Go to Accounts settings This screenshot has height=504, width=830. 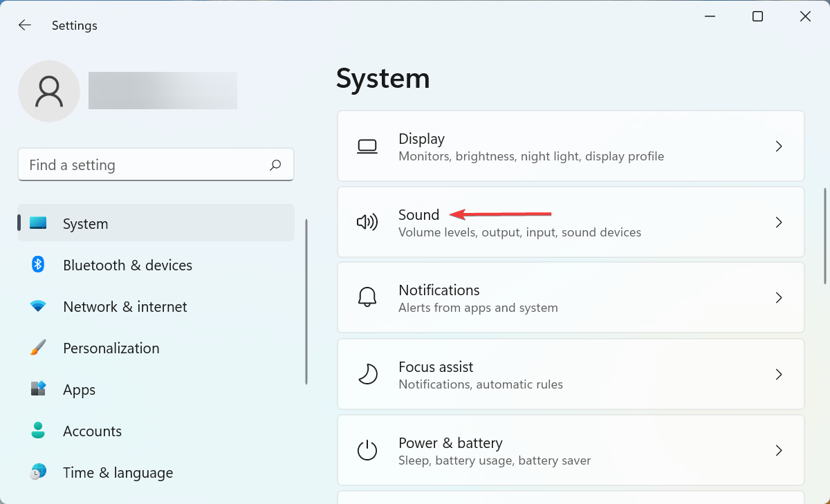click(92, 431)
